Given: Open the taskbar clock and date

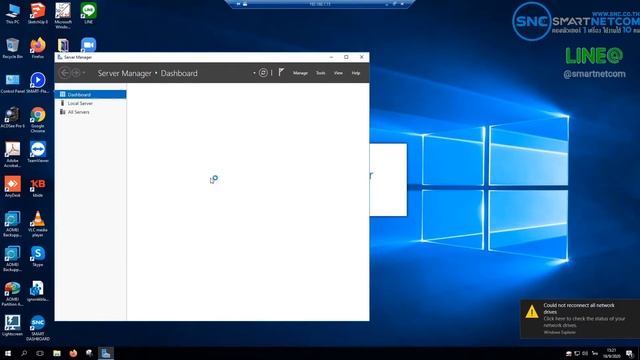Looking at the screenshot, I should [611, 353].
